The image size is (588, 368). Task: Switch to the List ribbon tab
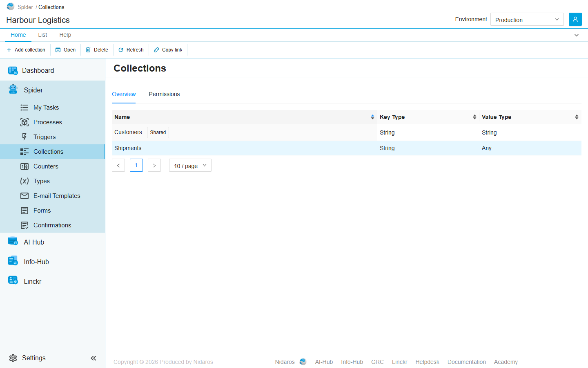[x=42, y=35]
